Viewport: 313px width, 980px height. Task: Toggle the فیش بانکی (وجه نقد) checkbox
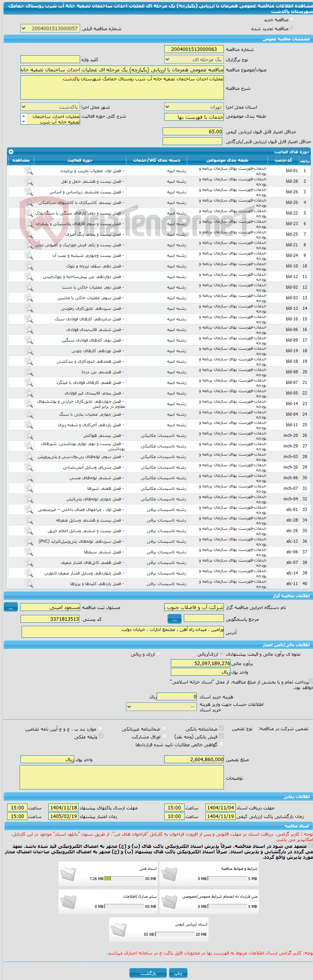click(221, 736)
